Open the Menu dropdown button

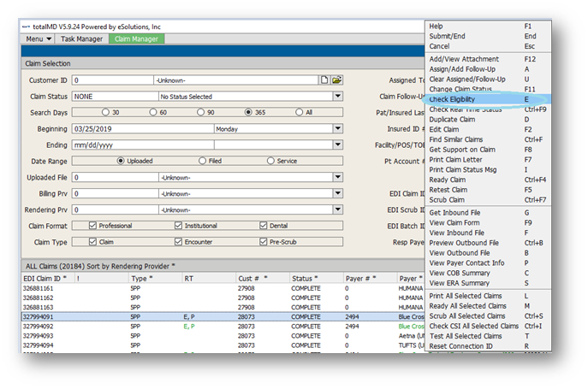39,39
